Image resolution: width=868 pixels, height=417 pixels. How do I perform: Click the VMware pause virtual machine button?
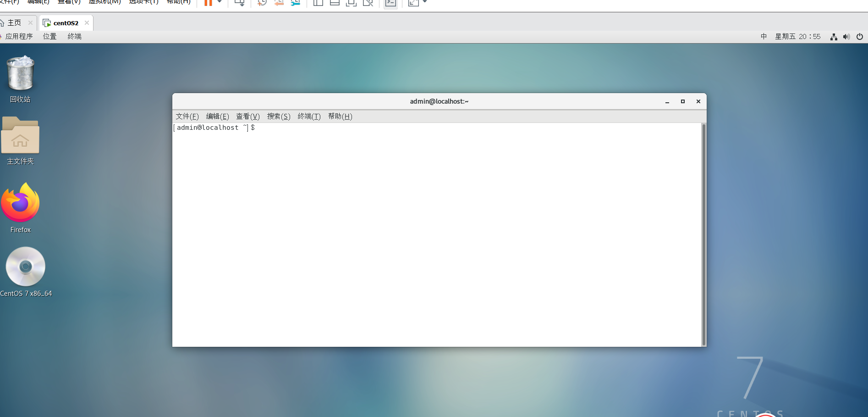click(208, 2)
